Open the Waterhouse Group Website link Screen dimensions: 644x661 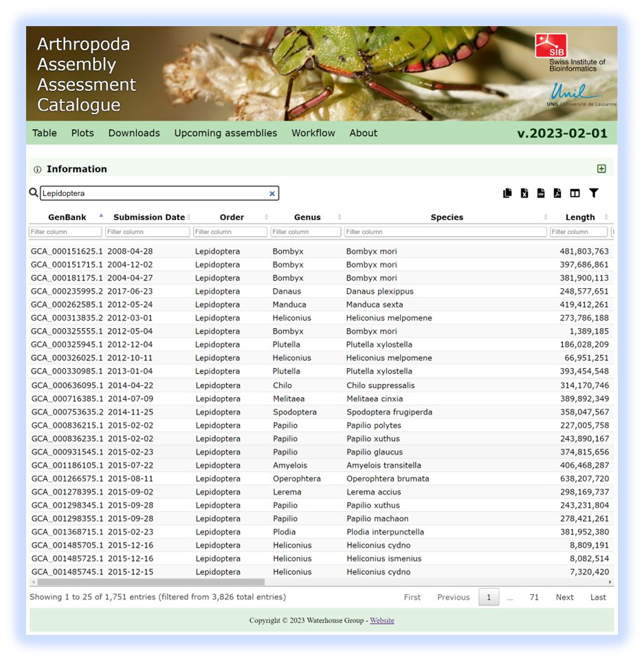tap(382, 620)
